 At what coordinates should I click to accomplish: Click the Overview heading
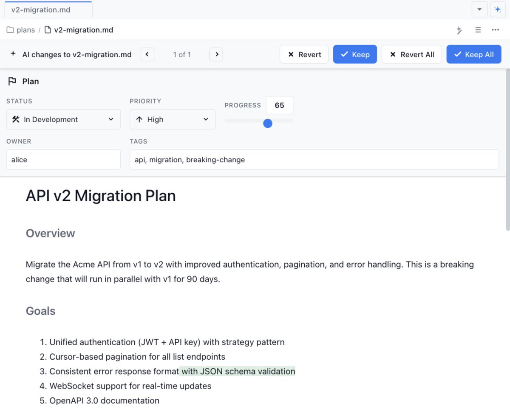click(50, 233)
